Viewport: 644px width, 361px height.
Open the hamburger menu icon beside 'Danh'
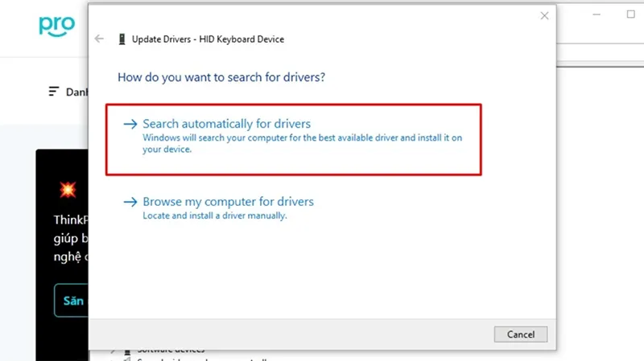pyautogui.click(x=54, y=92)
